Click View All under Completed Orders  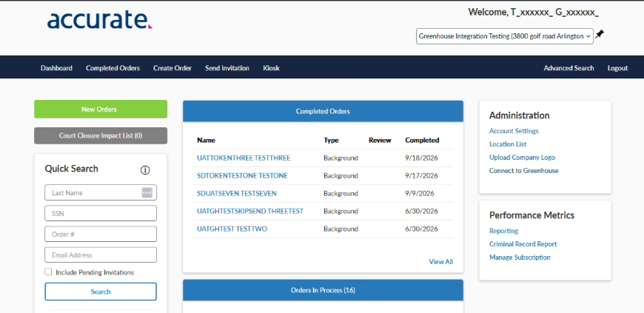point(440,262)
